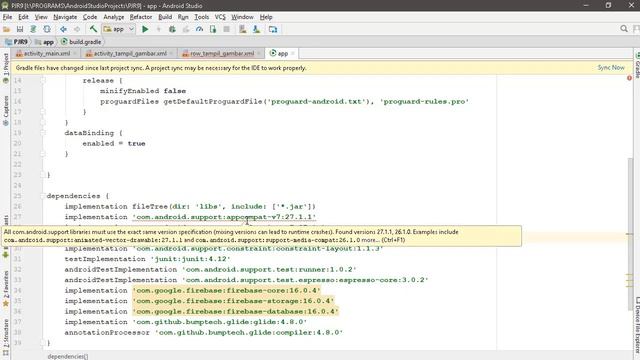Click the Favorites star icon in left sidebar
The width and height of the screenshot is (640, 360).
tap(6, 304)
